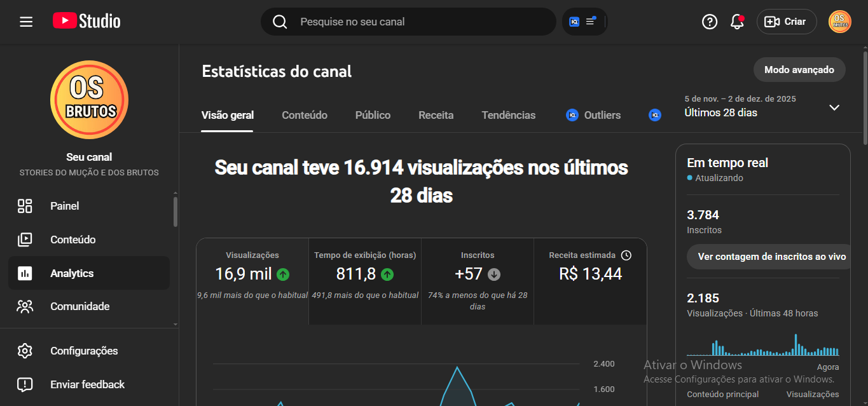Click the YouTube Studio logo
The height and width of the screenshot is (406, 868).
[x=86, y=21]
